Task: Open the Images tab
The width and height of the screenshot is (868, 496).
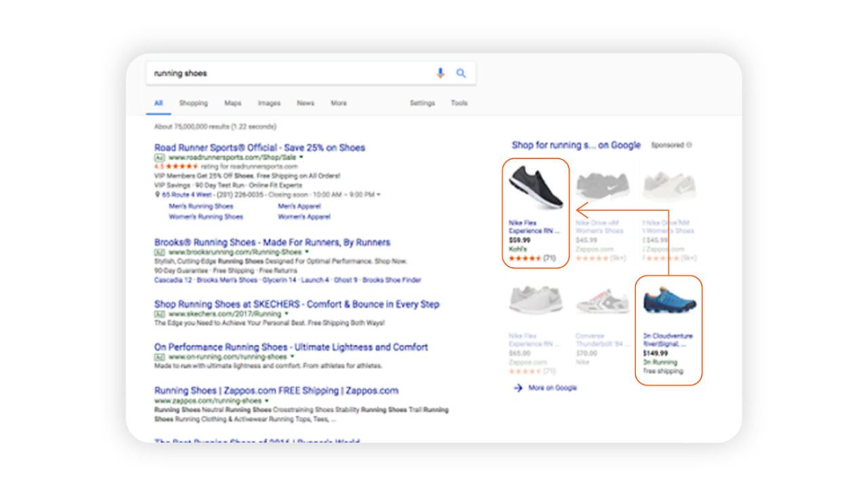Action: [x=269, y=103]
